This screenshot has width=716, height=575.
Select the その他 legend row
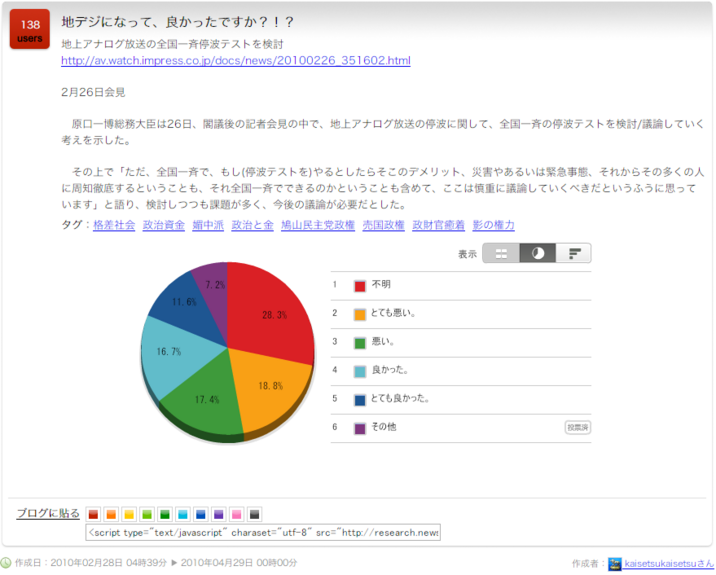tap(461, 428)
